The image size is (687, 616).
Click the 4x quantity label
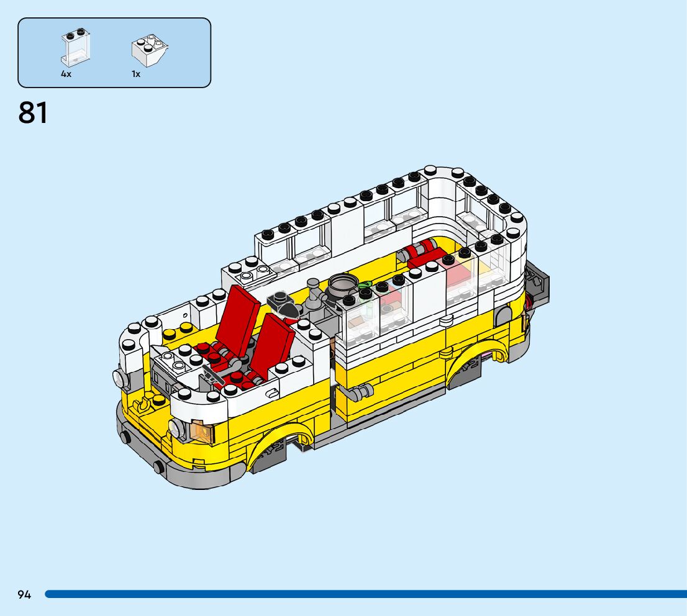tap(66, 74)
